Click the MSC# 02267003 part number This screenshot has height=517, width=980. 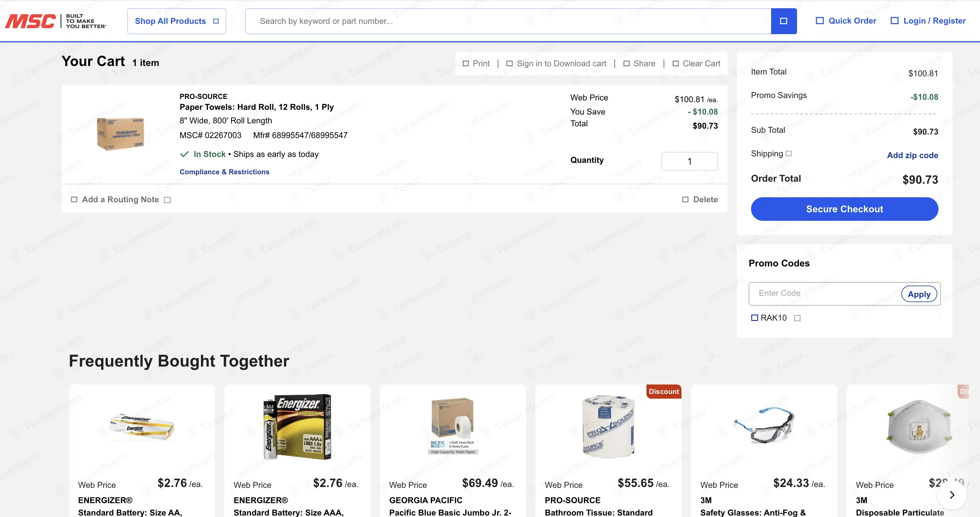click(x=210, y=135)
